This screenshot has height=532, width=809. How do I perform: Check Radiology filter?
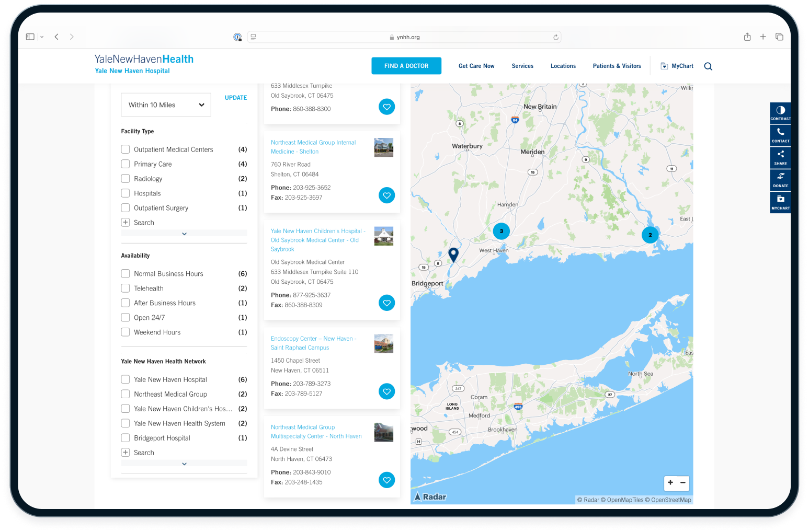click(126, 179)
